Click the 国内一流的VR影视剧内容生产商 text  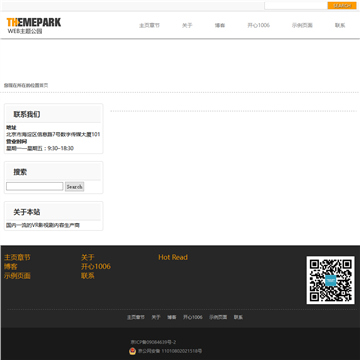click(43, 225)
